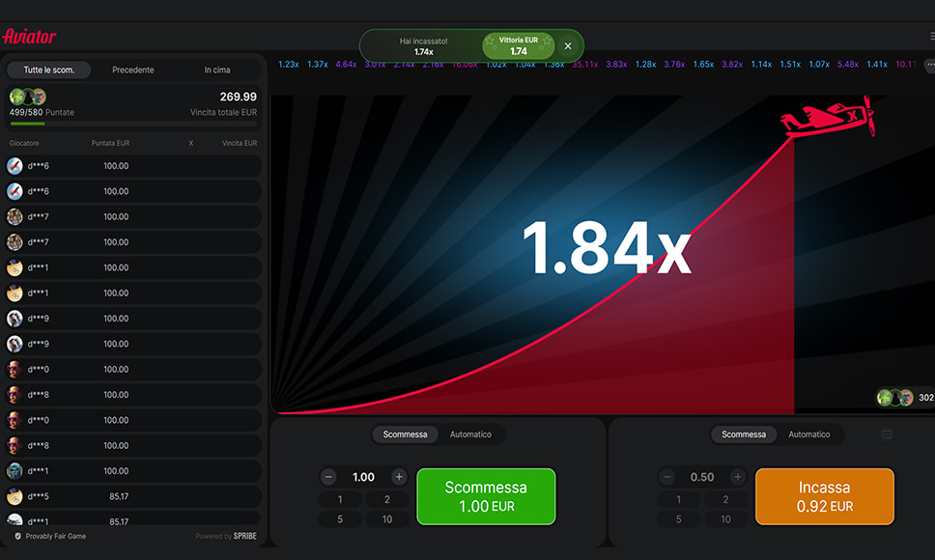Close the 'Hai incassato!' win notification
This screenshot has width=935, height=560.
(568, 45)
